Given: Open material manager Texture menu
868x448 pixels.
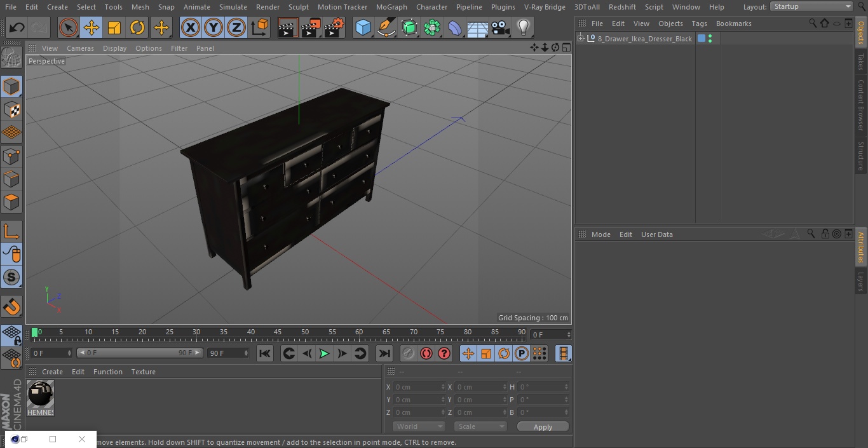Looking at the screenshot, I should (143, 372).
